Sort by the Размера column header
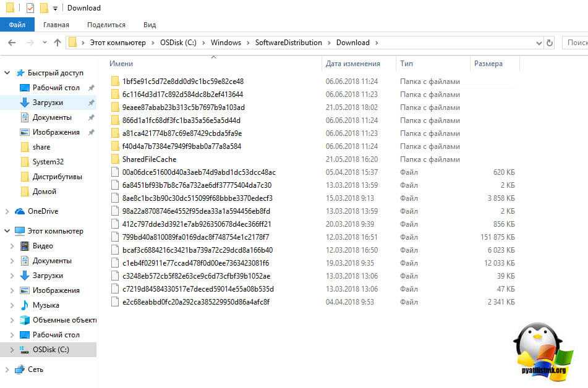The image size is (588, 388). pos(488,64)
